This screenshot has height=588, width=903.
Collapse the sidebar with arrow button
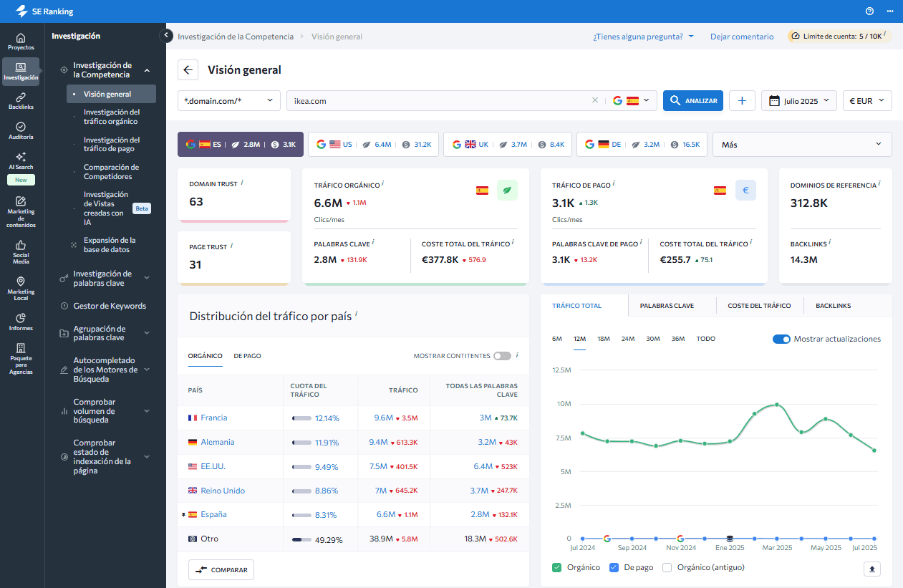point(166,35)
